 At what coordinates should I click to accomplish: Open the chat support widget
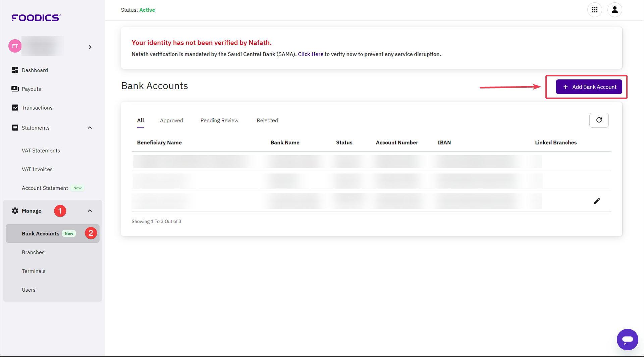pyautogui.click(x=628, y=339)
